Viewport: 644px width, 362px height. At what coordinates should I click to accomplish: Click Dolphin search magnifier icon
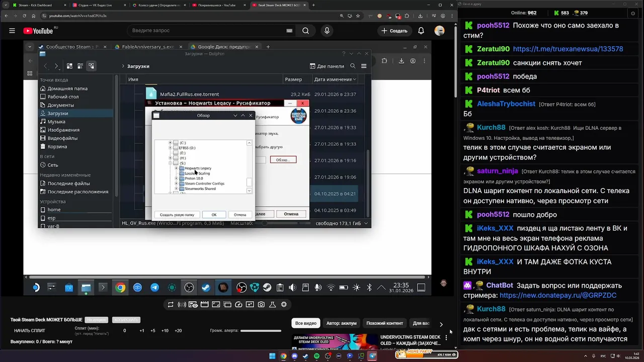[x=353, y=66]
